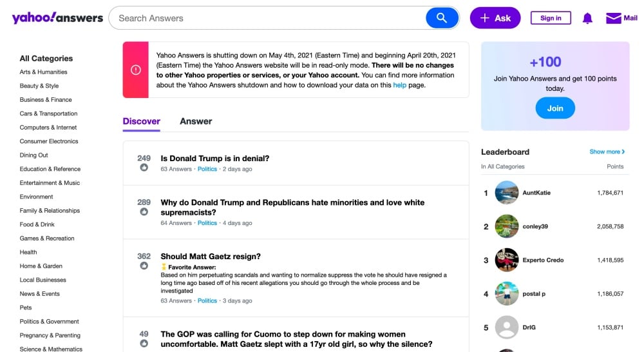The image size is (644, 352).
Task: Open the notifications bell icon
Action: tap(587, 18)
